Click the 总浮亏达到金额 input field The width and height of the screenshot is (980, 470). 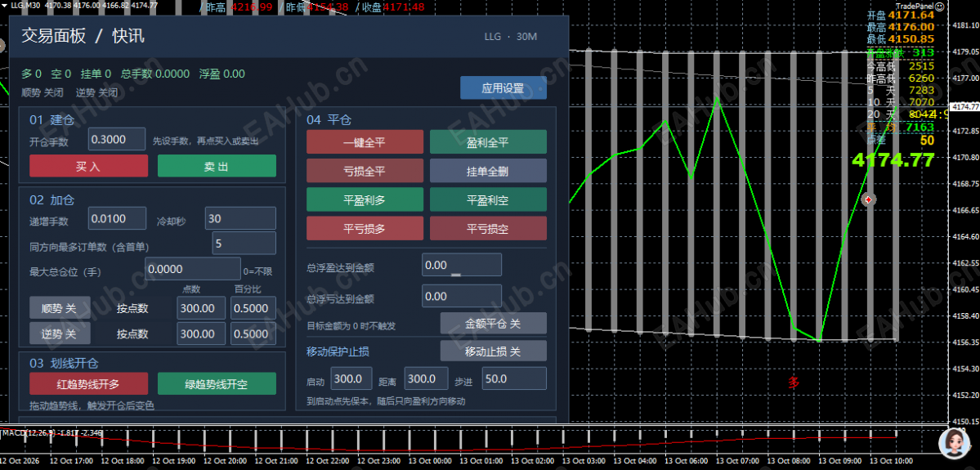(x=462, y=296)
